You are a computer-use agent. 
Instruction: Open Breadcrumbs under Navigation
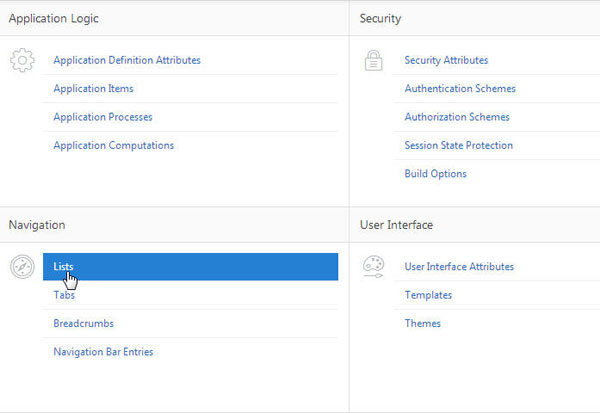pyautogui.click(x=83, y=323)
